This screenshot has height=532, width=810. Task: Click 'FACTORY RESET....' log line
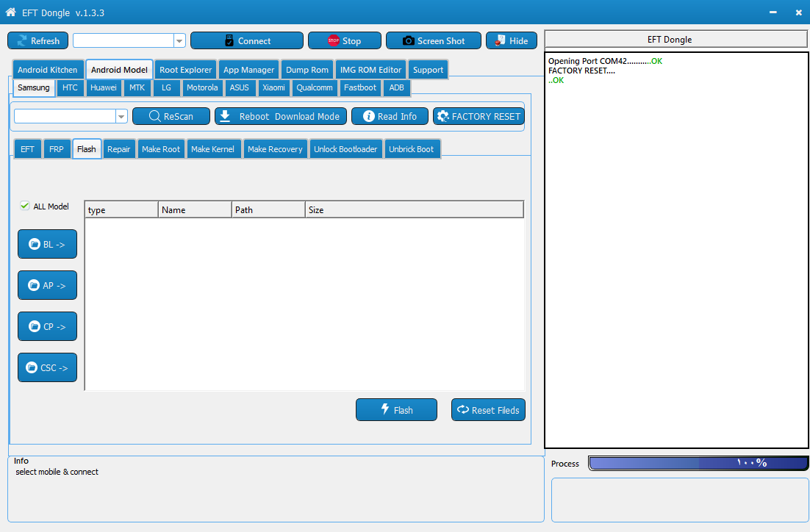[x=581, y=71]
